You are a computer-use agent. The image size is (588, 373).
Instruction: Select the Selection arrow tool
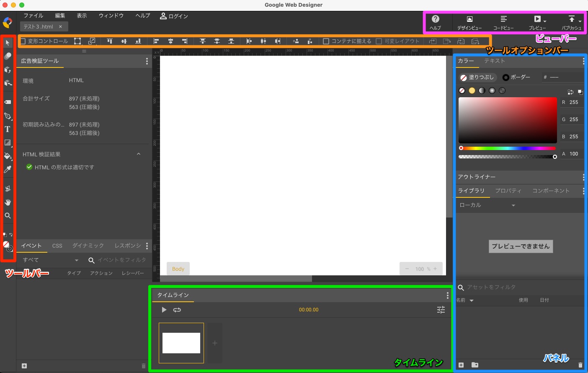[x=8, y=43]
